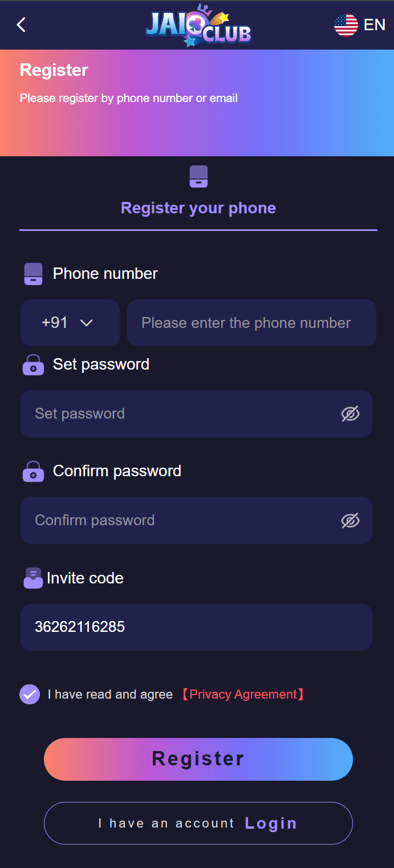394x868 pixels.
Task: Toggle visibility of the Set password field
Action: point(350,413)
